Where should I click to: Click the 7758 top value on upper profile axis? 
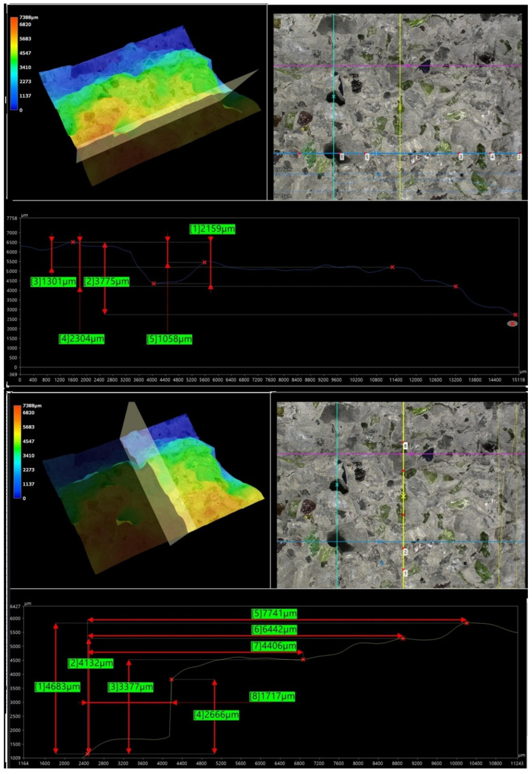point(12,218)
